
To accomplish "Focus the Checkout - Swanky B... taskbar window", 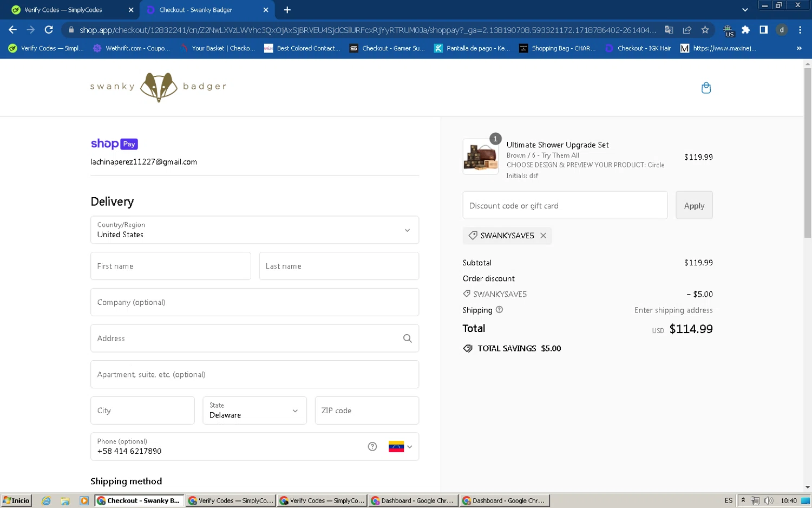I will coord(139,501).
